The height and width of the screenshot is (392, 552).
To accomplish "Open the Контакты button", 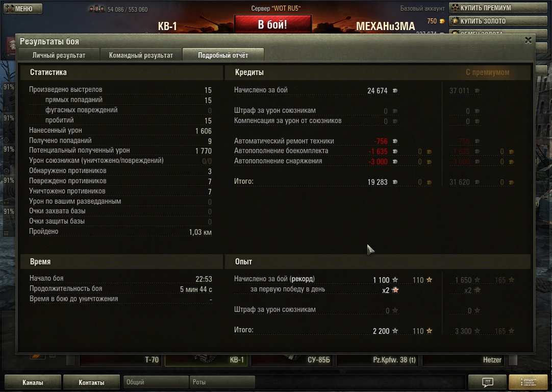I will point(91,382).
